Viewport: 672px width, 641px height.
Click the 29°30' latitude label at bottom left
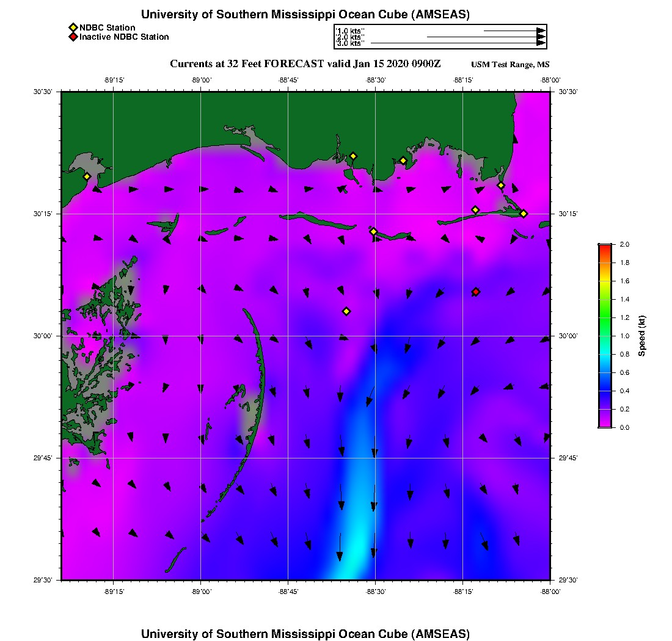(x=42, y=580)
